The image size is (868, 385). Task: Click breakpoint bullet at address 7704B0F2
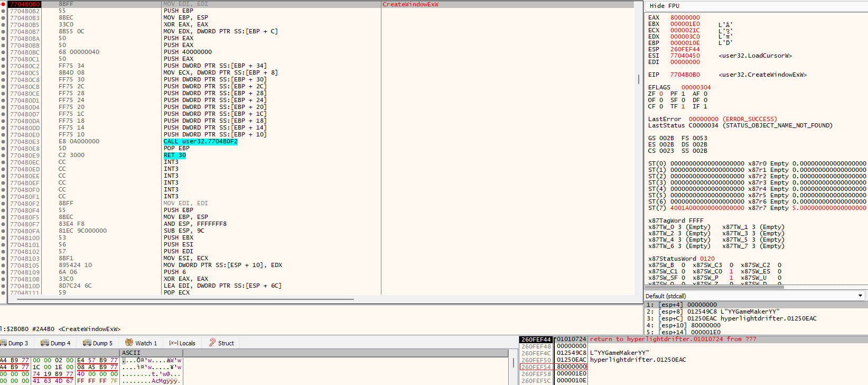[x=3, y=204]
